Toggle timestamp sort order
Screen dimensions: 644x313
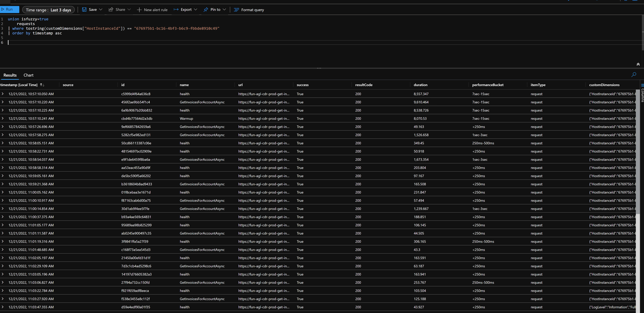click(42, 85)
